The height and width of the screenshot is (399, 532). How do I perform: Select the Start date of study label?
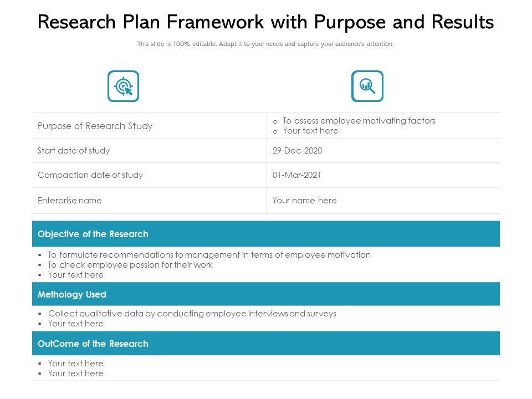(x=74, y=151)
